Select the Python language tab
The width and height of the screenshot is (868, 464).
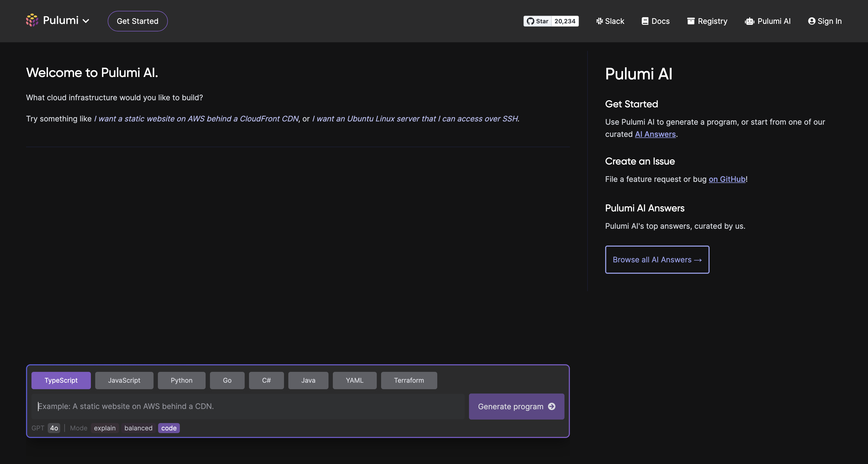(182, 380)
